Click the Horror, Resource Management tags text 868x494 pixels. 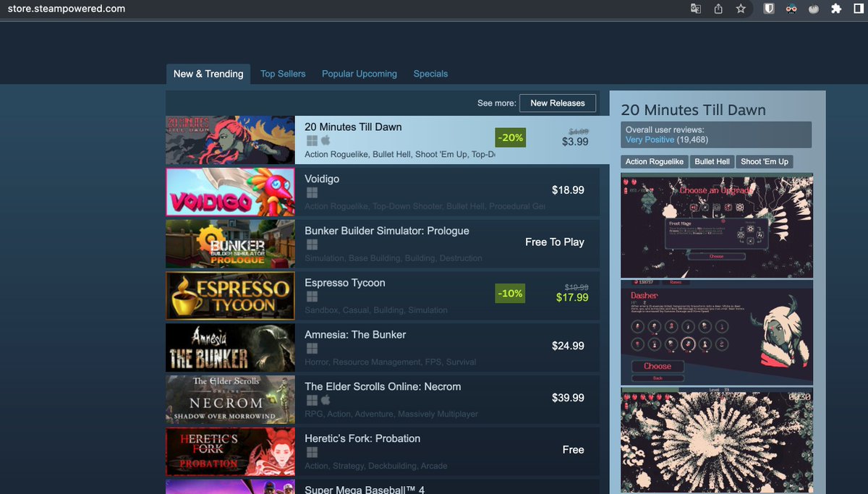coord(391,362)
